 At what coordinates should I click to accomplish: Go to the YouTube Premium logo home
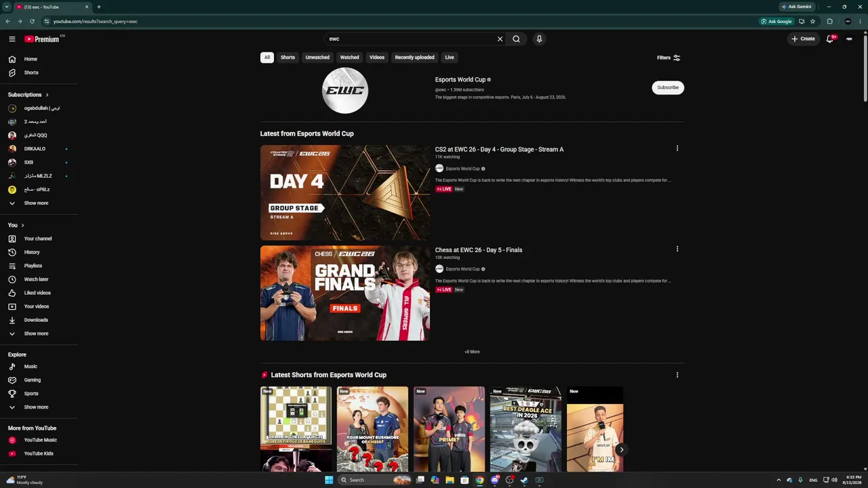(42, 39)
